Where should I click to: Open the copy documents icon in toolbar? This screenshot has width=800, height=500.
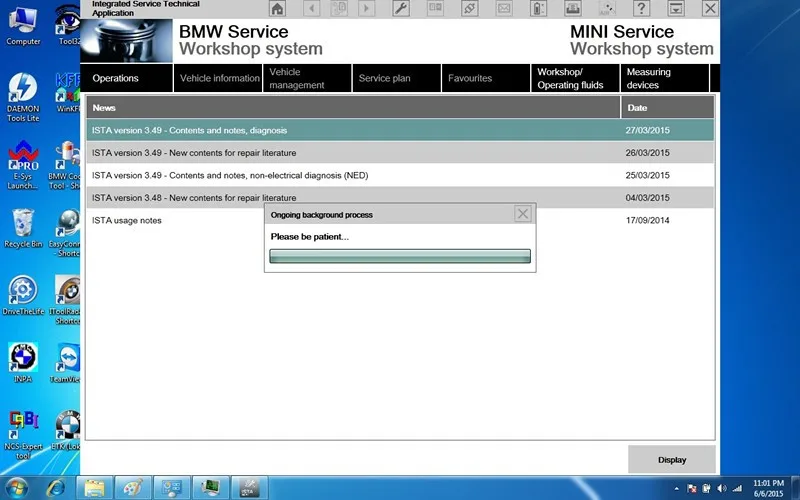(339, 8)
